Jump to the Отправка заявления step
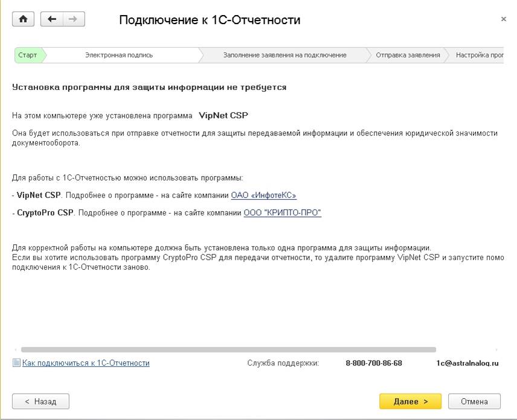517x420 pixels. coord(408,55)
